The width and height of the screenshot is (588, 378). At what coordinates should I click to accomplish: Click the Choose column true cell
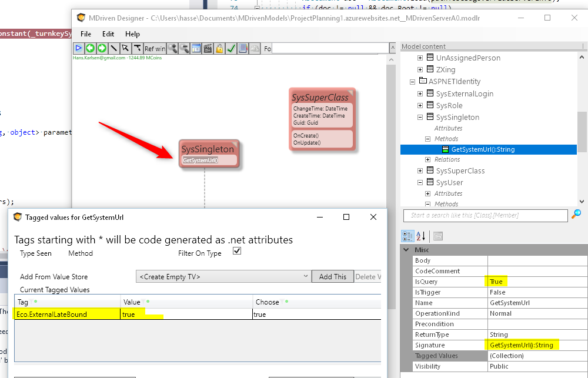tap(317, 315)
